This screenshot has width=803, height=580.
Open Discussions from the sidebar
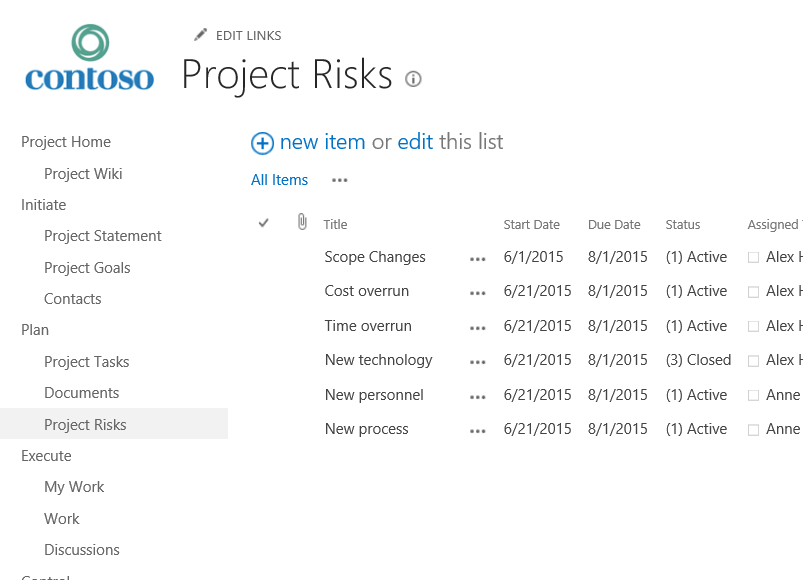click(81, 549)
